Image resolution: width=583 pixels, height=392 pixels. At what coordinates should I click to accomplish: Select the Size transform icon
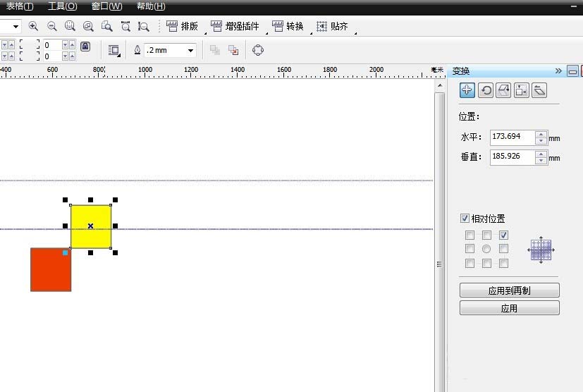coord(521,90)
